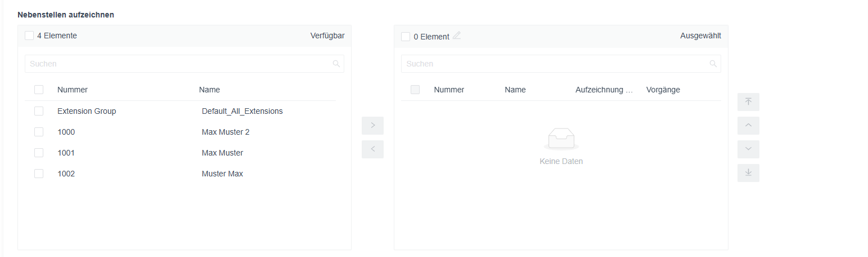868x257 pixels.
Task: Click the move-to-top arrow button
Action: pyautogui.click(x=748, y=102)
